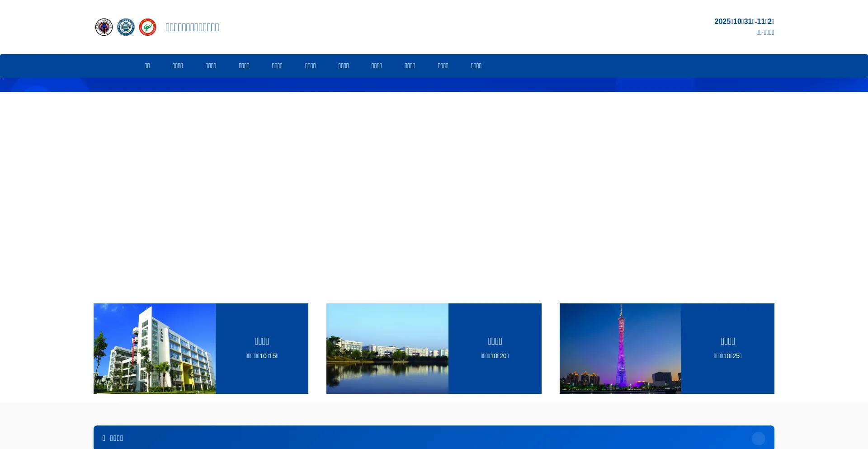This screenshot has height=449, width=868.
Task: Click the bottom blue panel's title text
Action: tap(117, 438)
